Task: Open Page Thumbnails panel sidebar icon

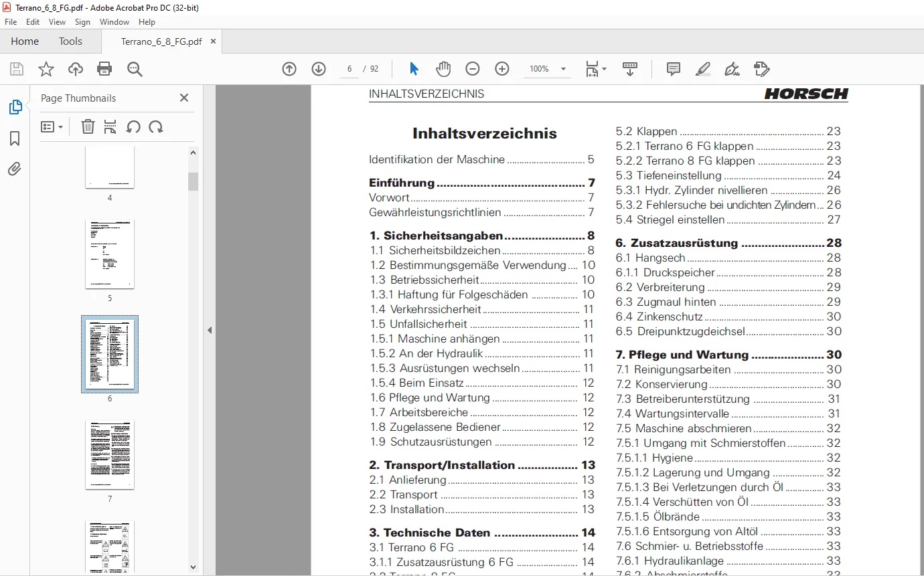Action: coord(15,107)
